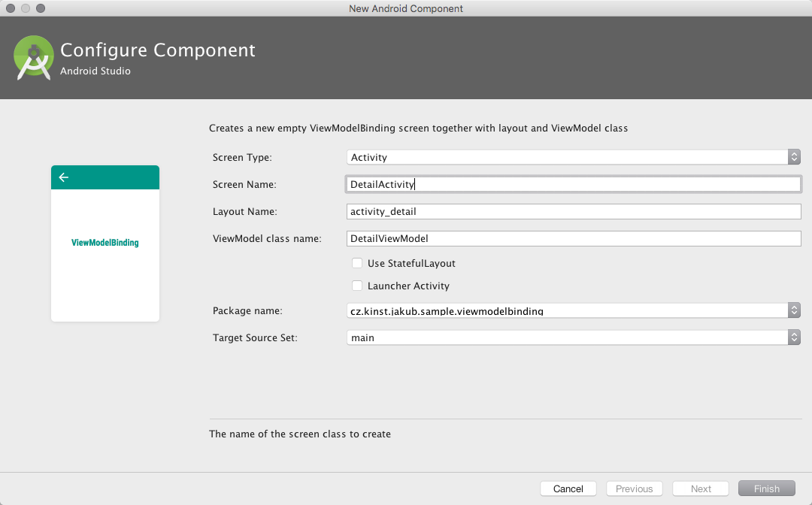
Task: Click the Finish button
Action: click(x=766, y=488)
